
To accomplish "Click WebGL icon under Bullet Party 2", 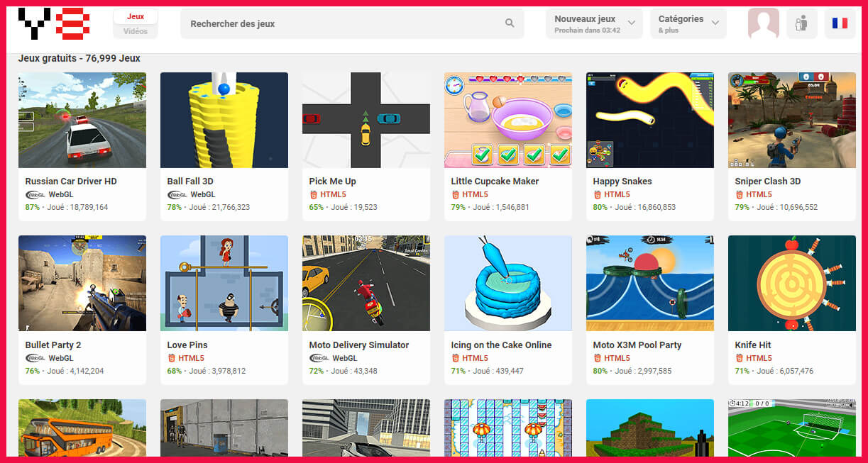I will tap(35, 358).
